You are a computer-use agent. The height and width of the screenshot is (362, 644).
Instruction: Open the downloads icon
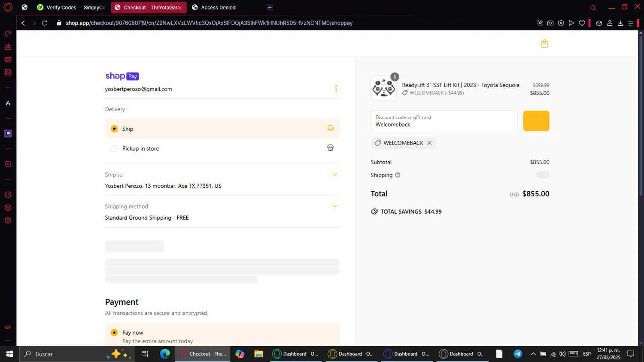click(x=620, y=23)
